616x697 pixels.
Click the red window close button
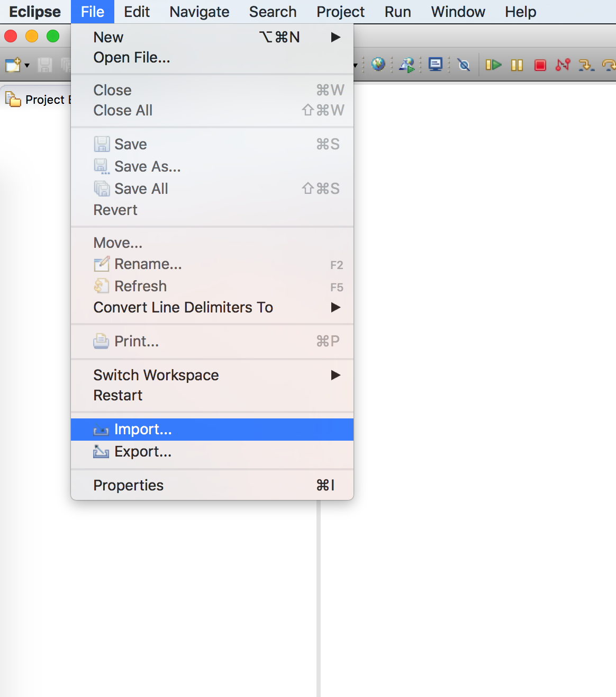(11, 36)
